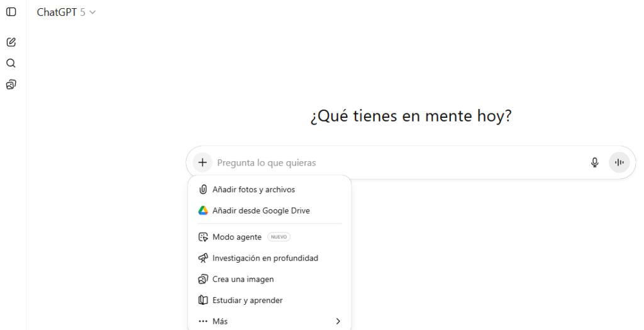Open the image library sidebar icon

[x=11, y=85]
